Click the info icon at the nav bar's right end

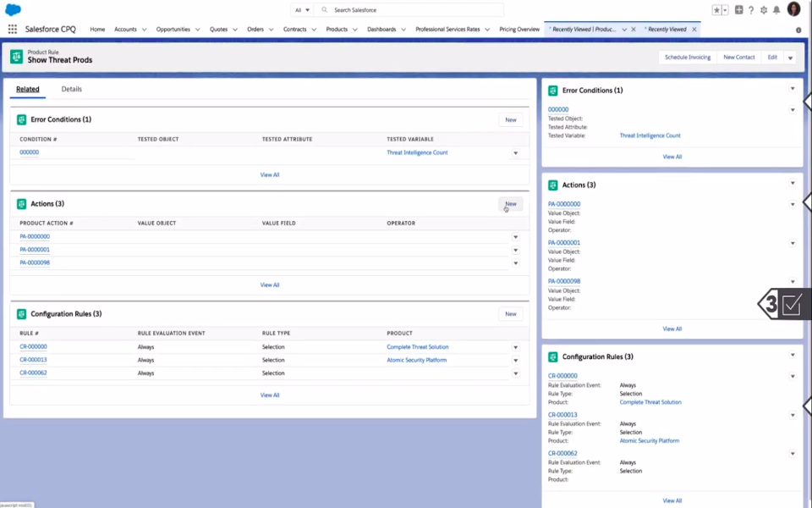tap(798, 30)
